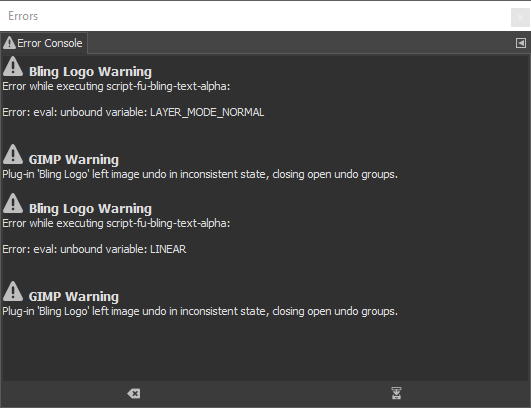Click the Bling Logo Warning heading above the LINEAR error

coord(90,209)
